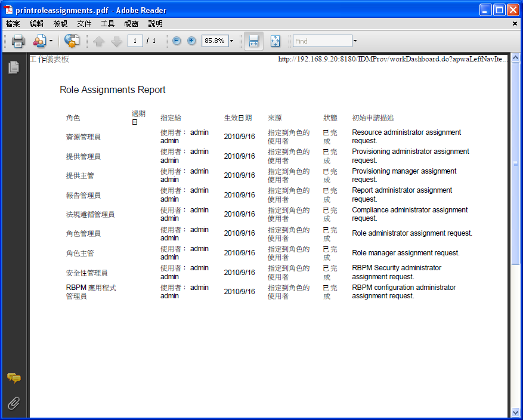Click the 報告管理員 role cell
The width and height of the screenshot is (523, 420).
coord(83,195)
